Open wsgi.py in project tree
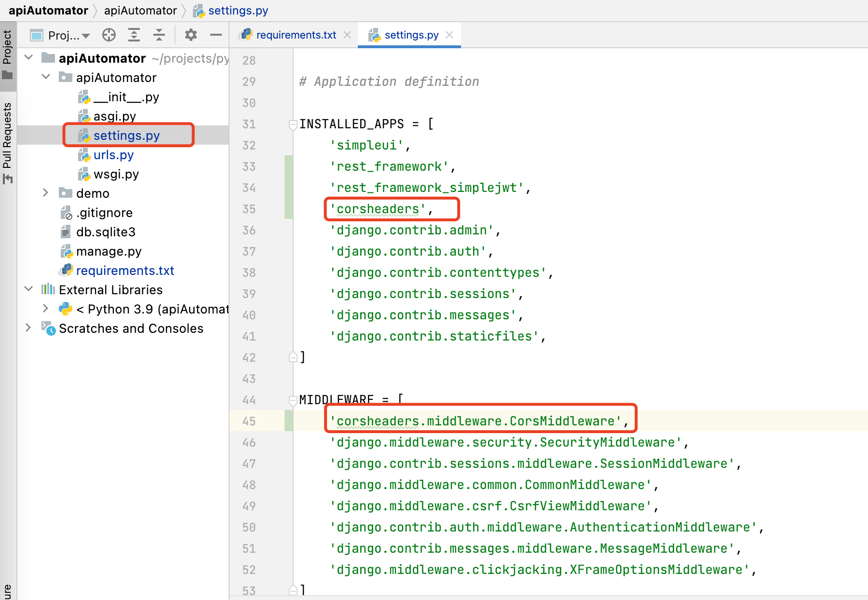This screenshot has height=600, width=868. (x=116, y=174)
